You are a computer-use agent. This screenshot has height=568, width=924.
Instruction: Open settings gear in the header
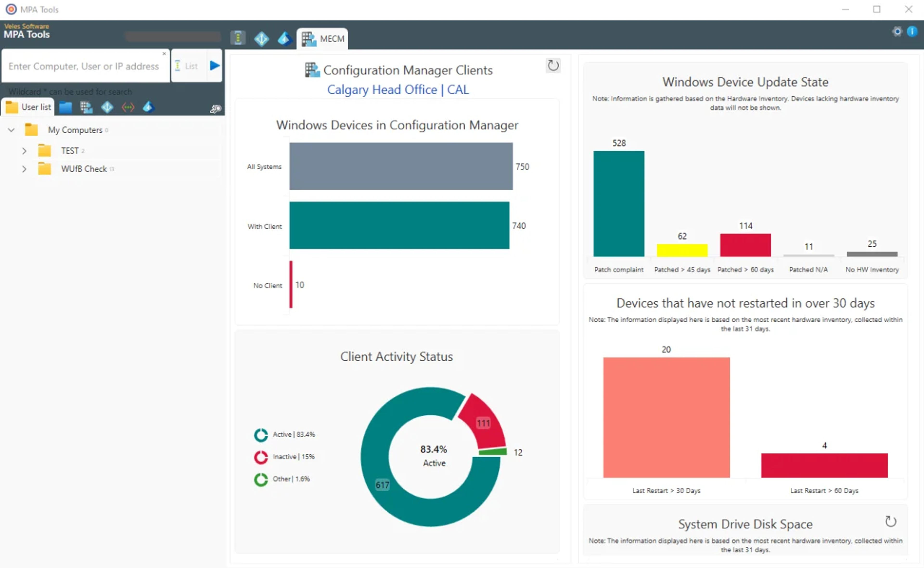897,32
